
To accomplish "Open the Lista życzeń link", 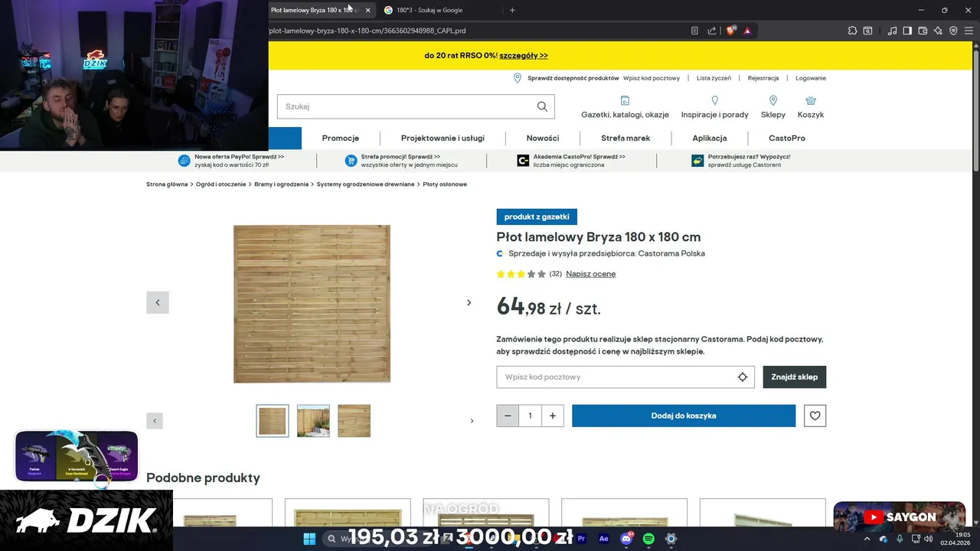I will pyautogui.click(x=714, y=78).
